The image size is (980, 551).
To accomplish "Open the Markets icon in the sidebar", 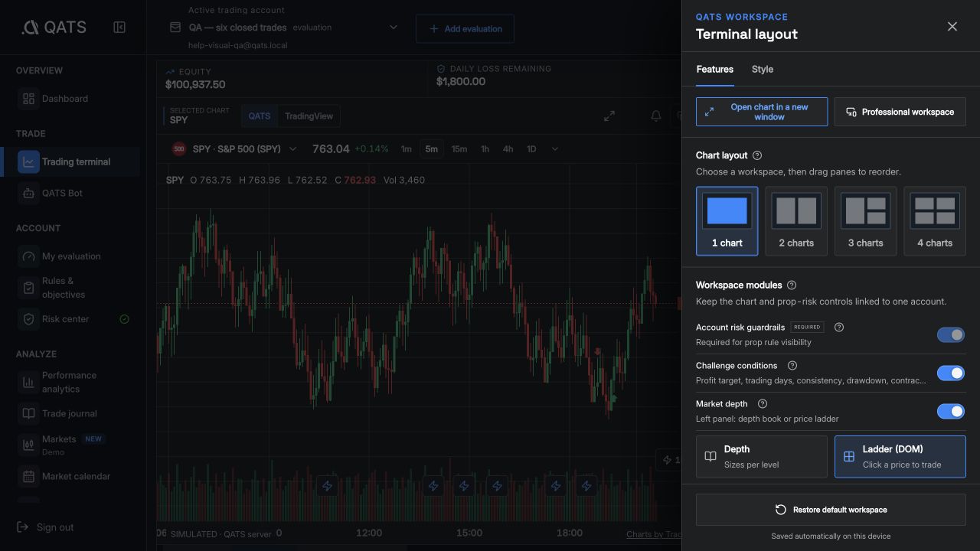I will tap(28, 445).
